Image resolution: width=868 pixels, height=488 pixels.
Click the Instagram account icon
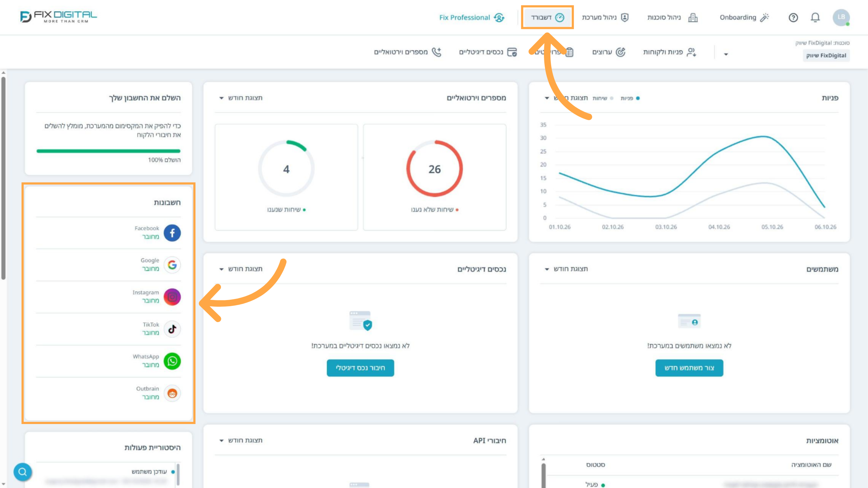(x=172, y=297)
